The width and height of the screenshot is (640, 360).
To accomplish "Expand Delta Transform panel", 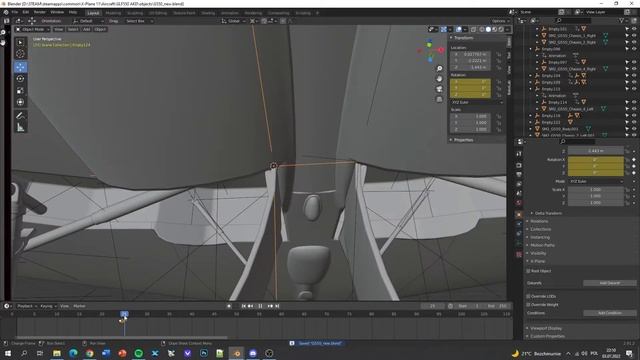I will tap(548, 213).
